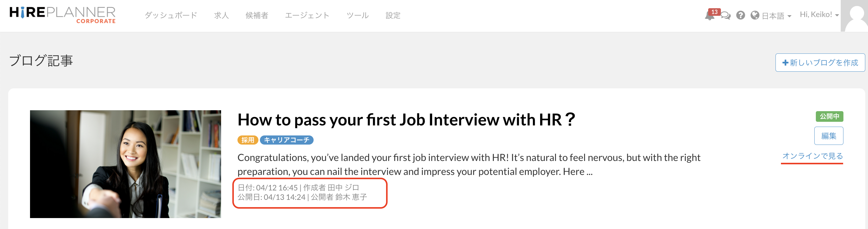Screen dimensions: 868x229
Task: Open the エージェント menu item
Action: [x=307, y=15]
